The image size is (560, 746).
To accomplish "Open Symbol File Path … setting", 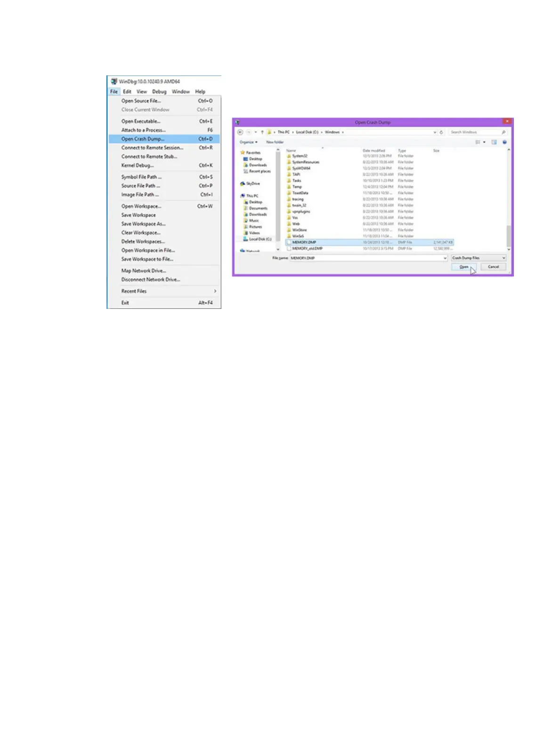I will pyautogui.click(x=164, y=177).
